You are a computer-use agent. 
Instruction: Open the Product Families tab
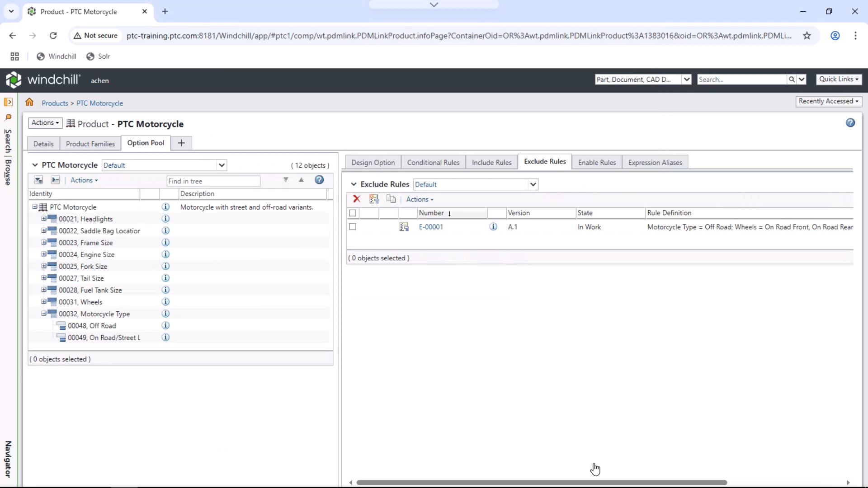coord(90,144)
